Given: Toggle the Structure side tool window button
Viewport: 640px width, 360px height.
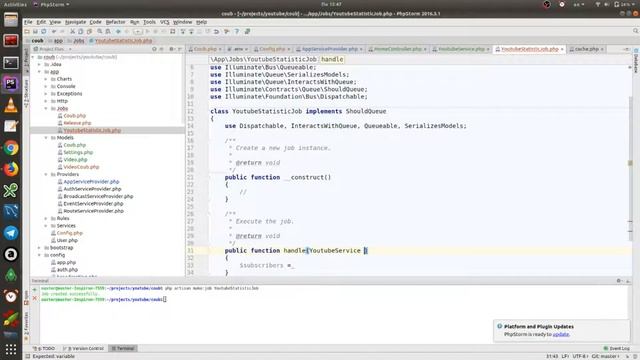Looking at the screenshot, I should (x=27, y=93).
